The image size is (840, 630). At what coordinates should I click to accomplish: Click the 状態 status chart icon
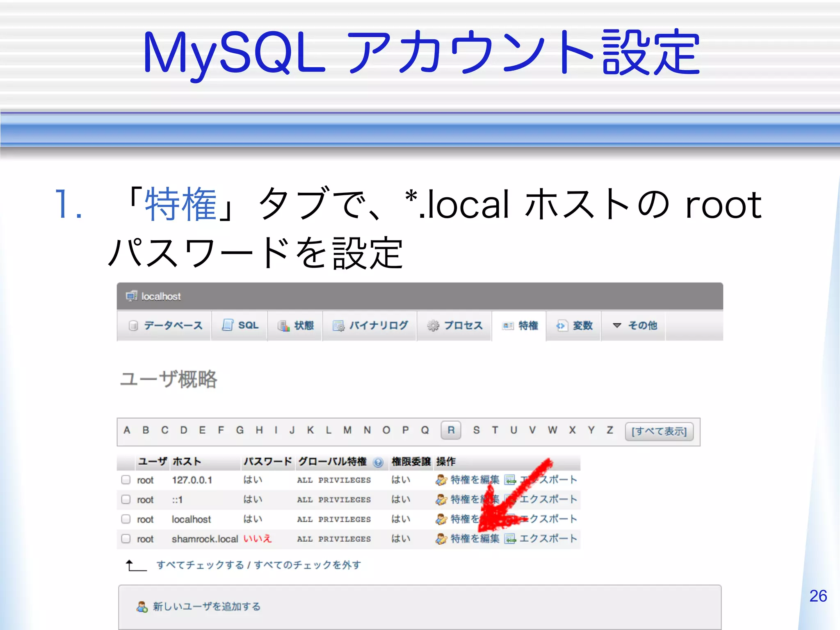(x=283, y=326)
